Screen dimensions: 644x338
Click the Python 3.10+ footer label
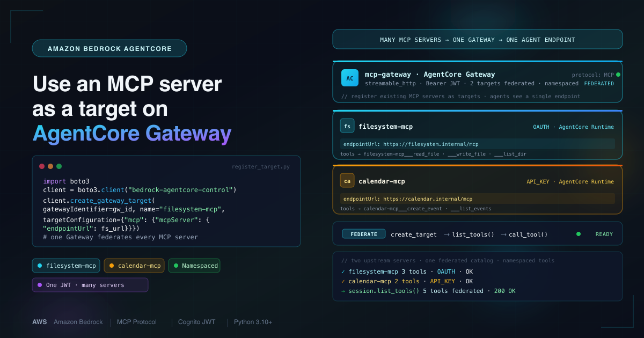(x=253, y=322)
